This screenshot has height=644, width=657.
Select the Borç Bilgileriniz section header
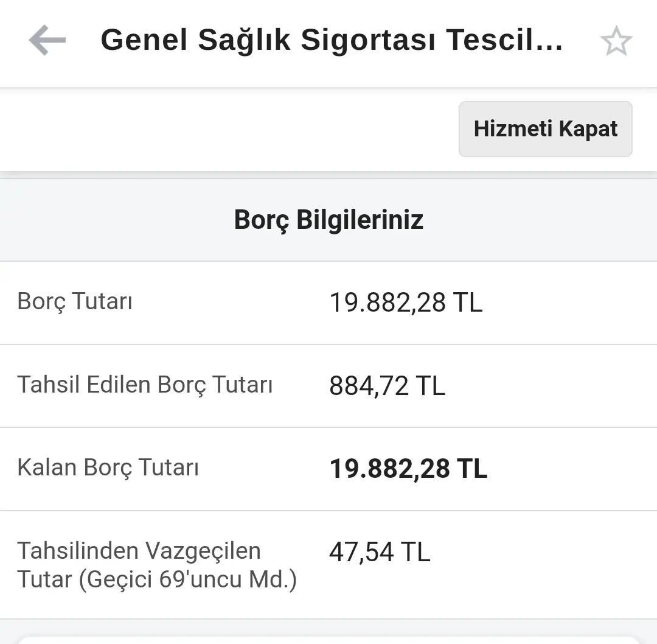(x=328, y=220)
